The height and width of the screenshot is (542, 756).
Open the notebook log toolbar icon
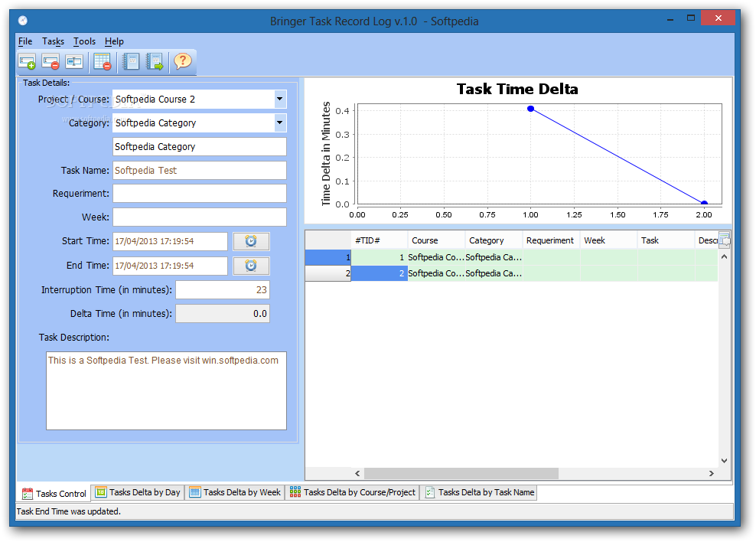click(131, 62)
